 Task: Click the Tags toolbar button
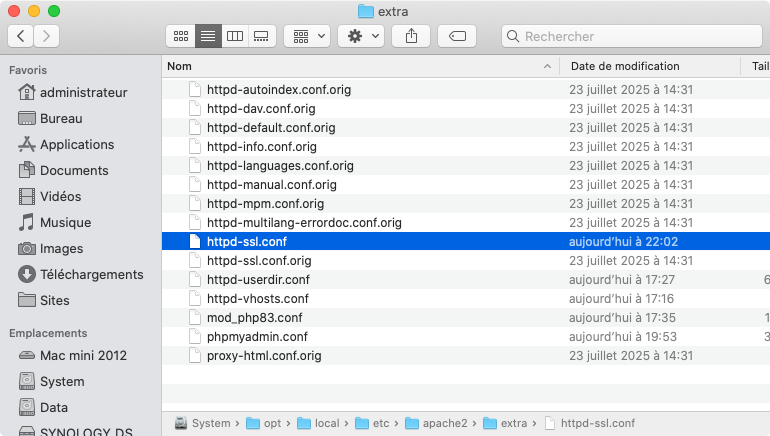pos(457,36)
